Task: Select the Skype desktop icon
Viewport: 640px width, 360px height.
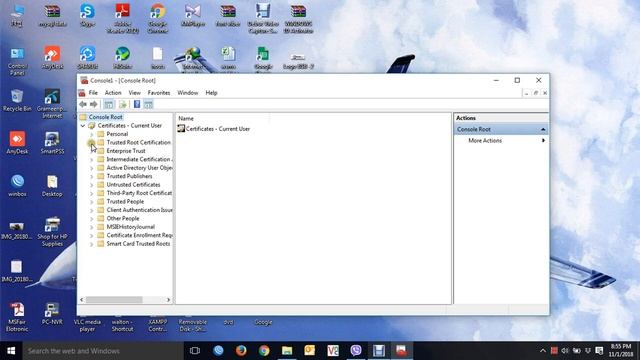Action: coord(87,16)
